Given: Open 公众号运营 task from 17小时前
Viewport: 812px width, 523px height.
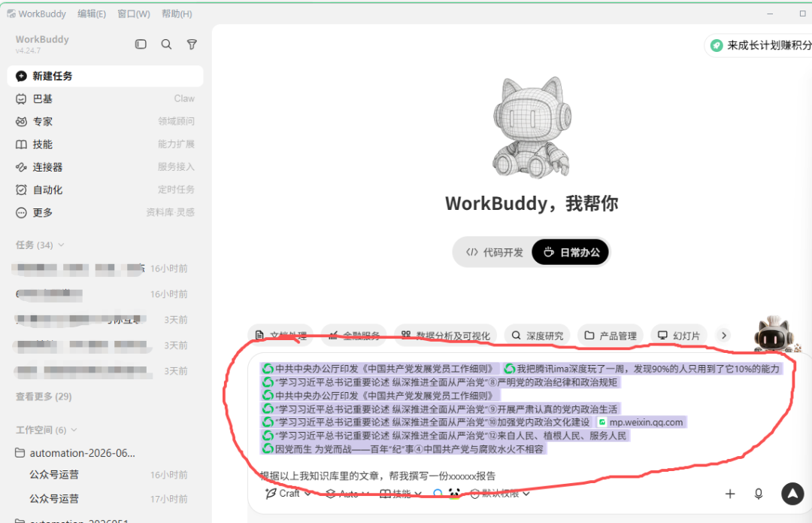Looking at the screenshot, I should 108,499.
